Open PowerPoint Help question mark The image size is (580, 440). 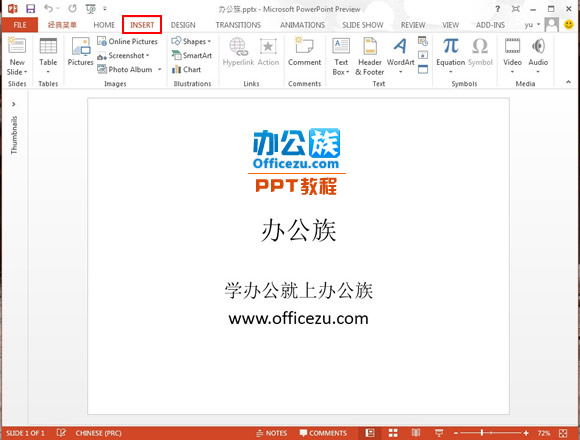(x=498, y=9)
